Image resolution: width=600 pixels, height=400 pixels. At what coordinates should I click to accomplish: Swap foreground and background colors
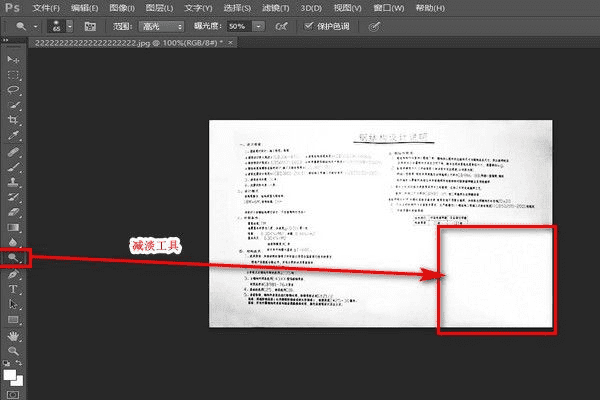19,362
